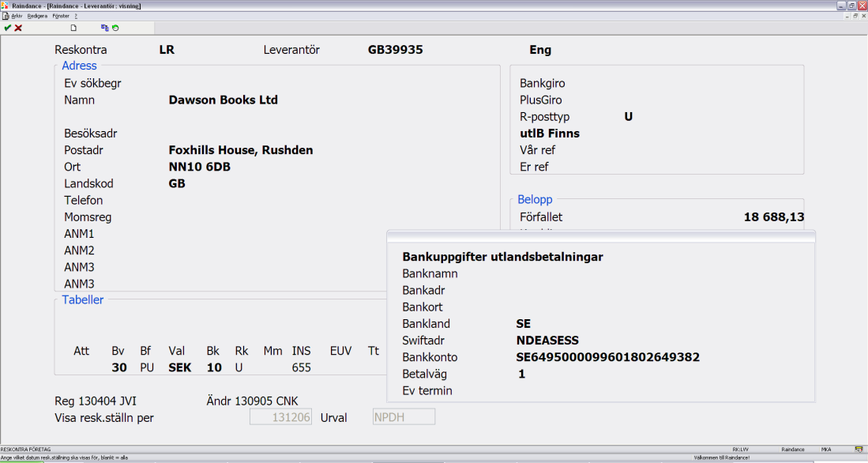This screenshot has width=868, height=463.
Task: Click the PlusGiro label
Action: coord(541,100)
